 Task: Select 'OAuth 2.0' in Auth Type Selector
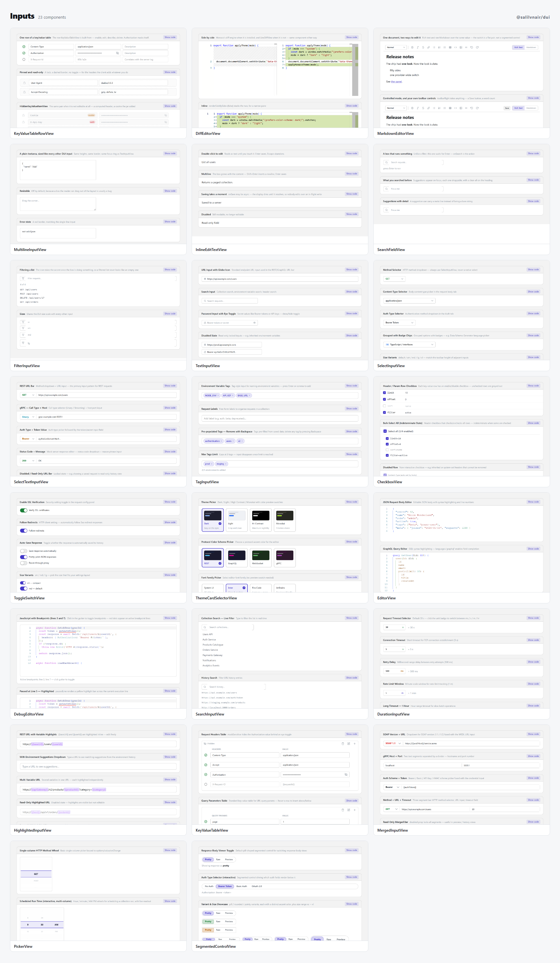coord(257,886)
